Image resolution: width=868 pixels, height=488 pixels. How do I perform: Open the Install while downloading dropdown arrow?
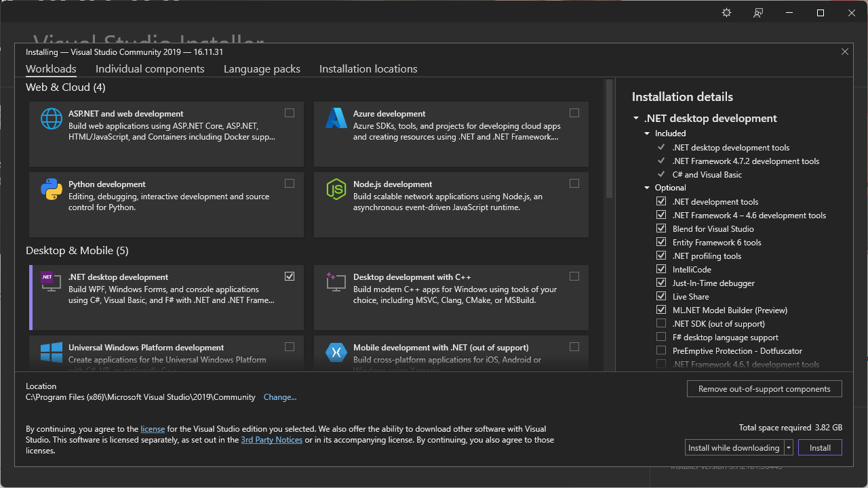789,448
